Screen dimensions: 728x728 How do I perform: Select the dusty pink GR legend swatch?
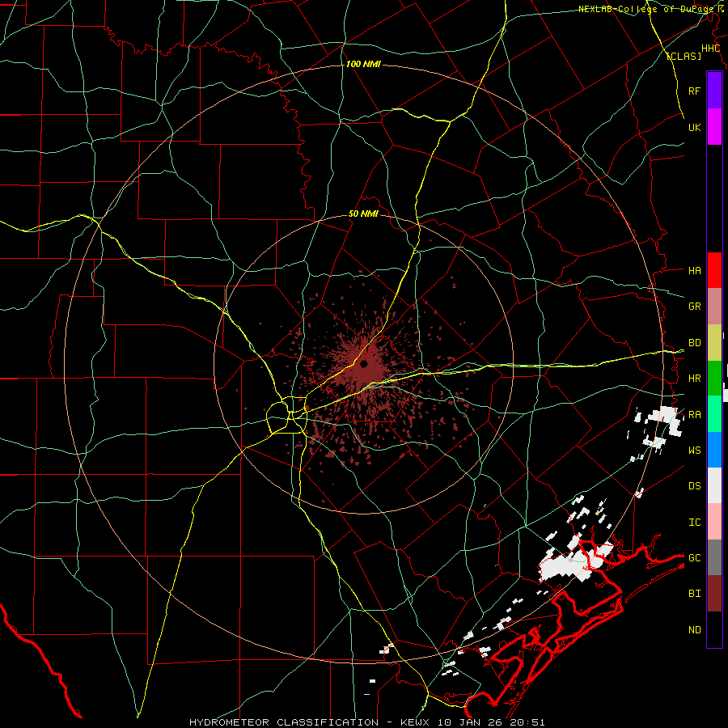tap(714, 307)
